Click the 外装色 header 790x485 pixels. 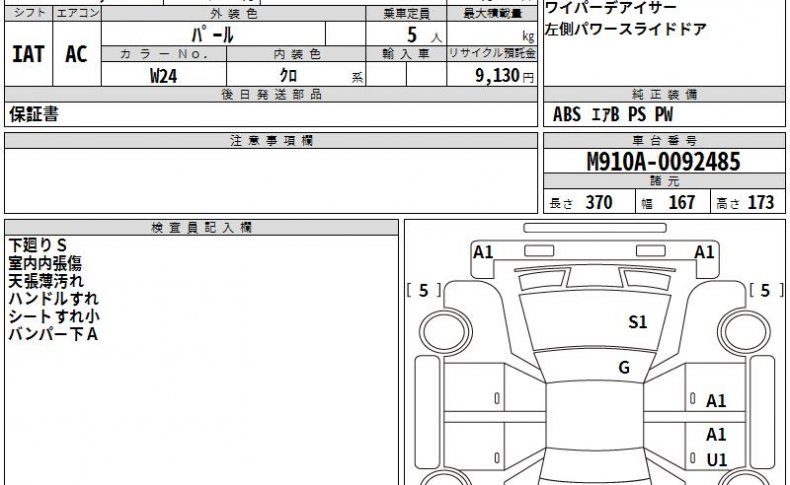[234, 13]
